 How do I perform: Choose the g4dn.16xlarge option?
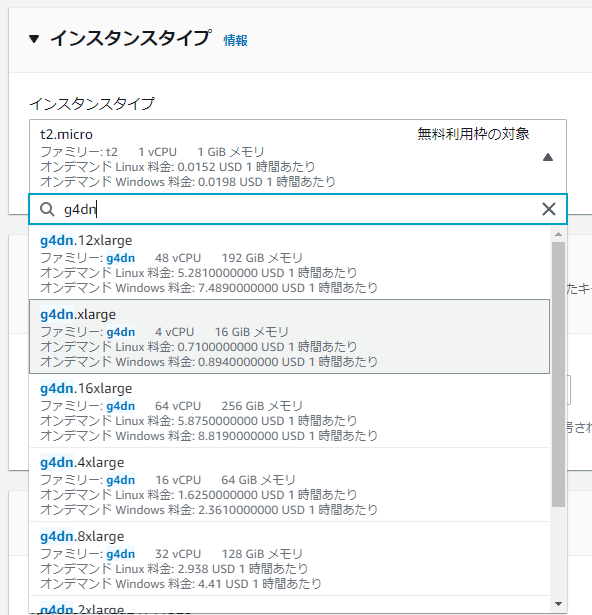[290, 411]
